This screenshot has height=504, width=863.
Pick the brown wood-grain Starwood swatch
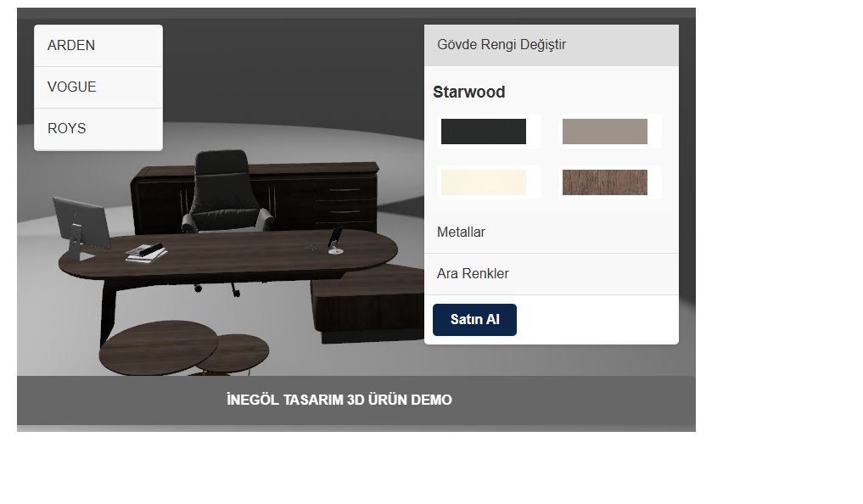[604, 182]
